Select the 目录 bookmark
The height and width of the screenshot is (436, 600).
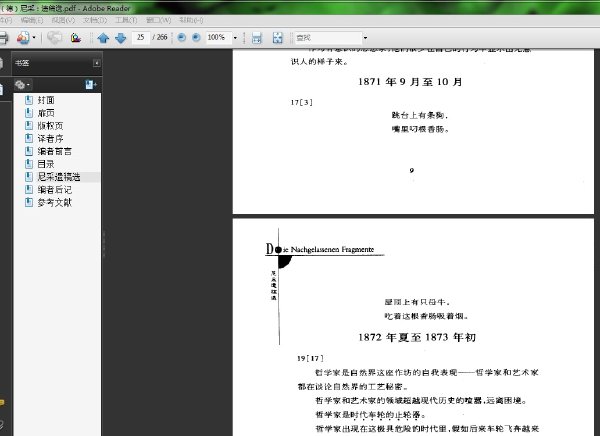click(46, 164)
